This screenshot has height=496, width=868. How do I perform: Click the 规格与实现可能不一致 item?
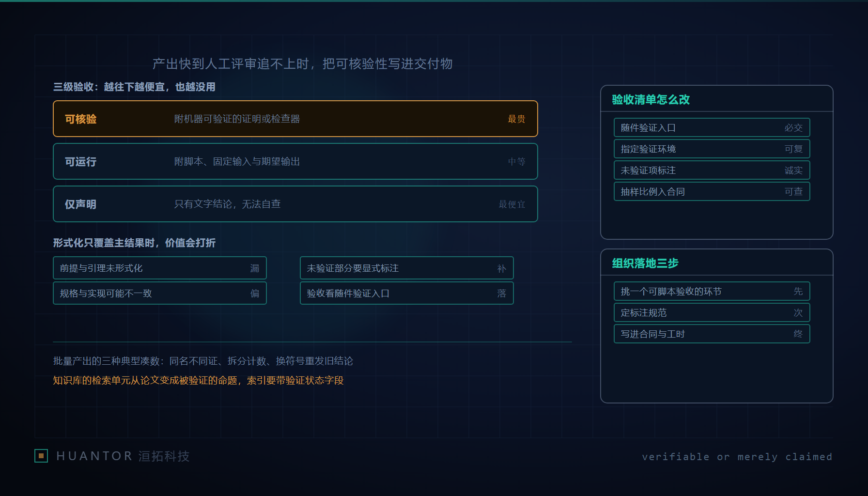pos(160,293)
